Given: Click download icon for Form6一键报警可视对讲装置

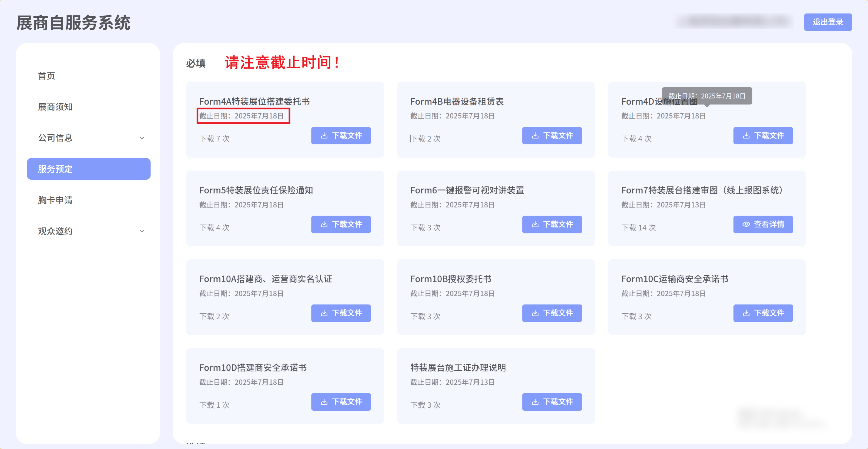Looking at the screenshot, I should [535, 224].
